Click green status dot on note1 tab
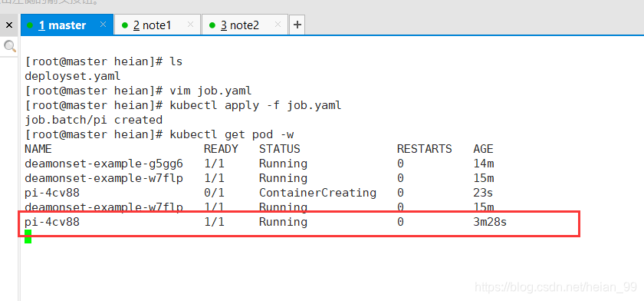Image resolution: width=644 pixels, height=301 pixels. point(125,25)
